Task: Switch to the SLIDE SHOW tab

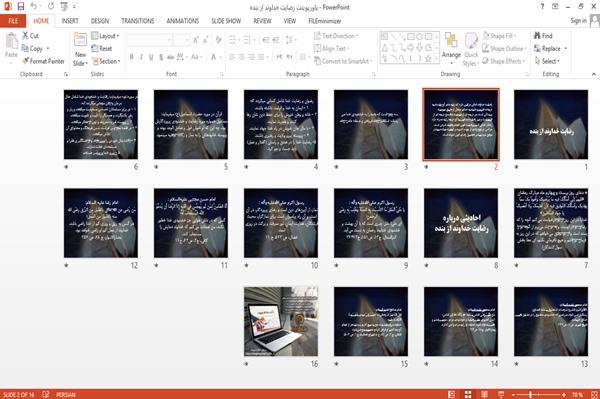Action: click(x=226, y=21)
